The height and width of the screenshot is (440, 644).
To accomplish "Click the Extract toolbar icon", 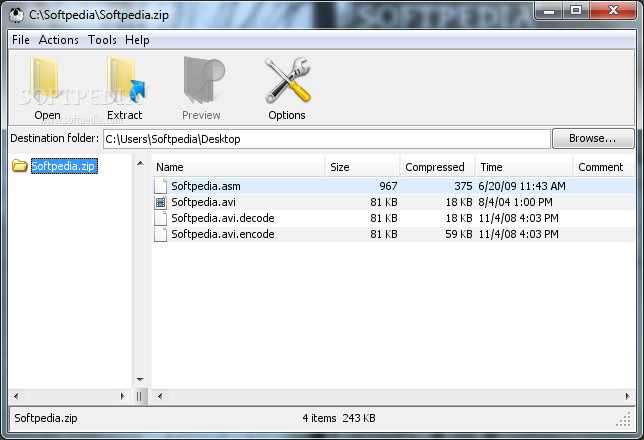I will tap(125, 80).
